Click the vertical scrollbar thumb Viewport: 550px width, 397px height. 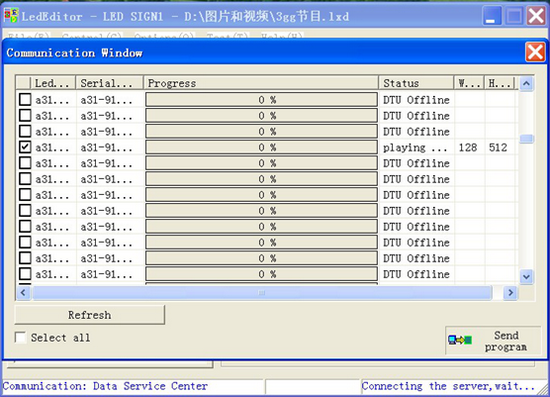click(x=526, y=139)
